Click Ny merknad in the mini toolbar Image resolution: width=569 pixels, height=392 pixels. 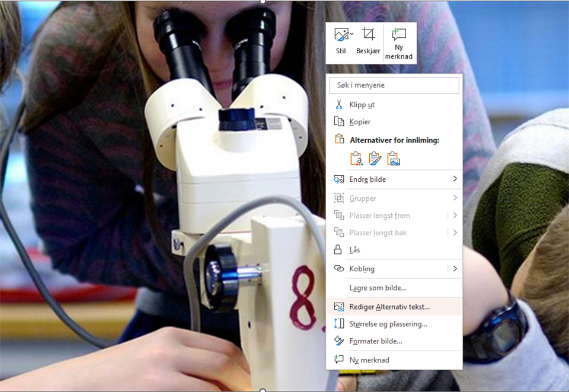(399, 35)
